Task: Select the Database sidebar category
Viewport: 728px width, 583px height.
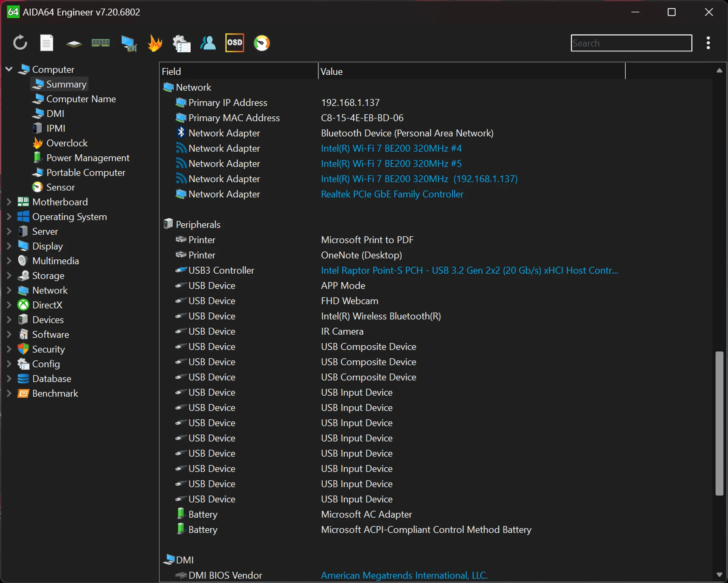Action: [44, 379]
